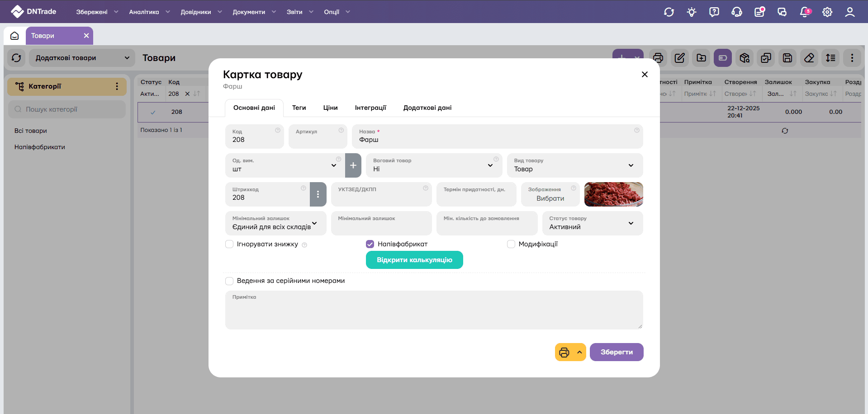
Task: Open the settings gear in the top bar
Action: coord(827,12)
